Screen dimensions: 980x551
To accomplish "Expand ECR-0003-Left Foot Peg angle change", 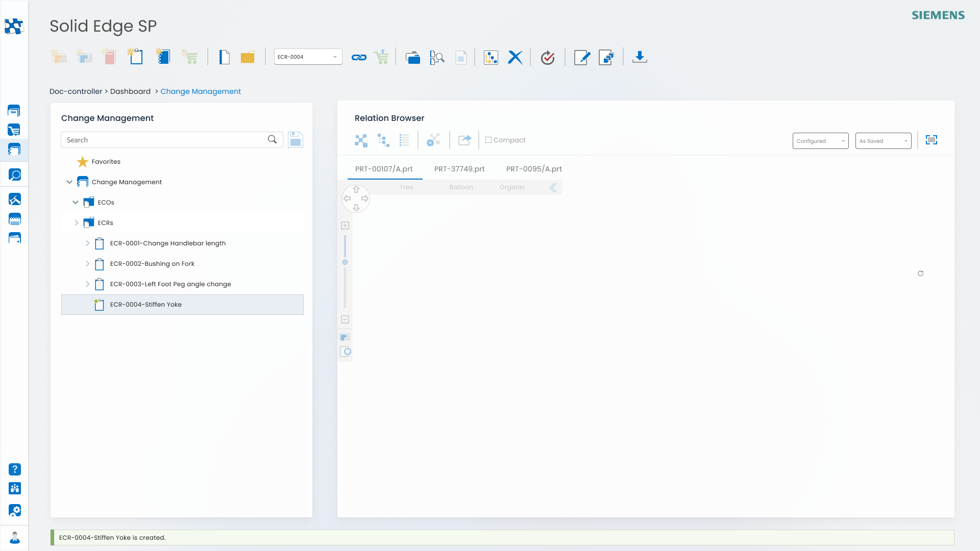I will click(x=87, y=284).
